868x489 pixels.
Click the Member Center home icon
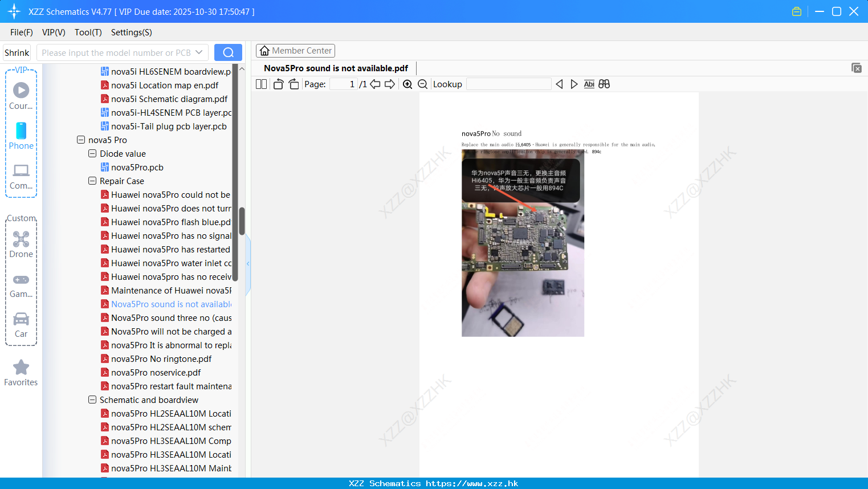point(264,51)
